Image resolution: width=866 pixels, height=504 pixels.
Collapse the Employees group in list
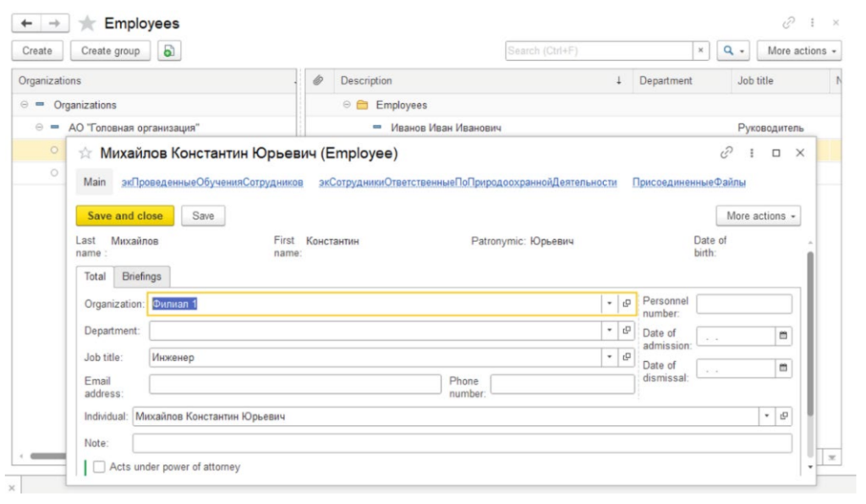347,105
